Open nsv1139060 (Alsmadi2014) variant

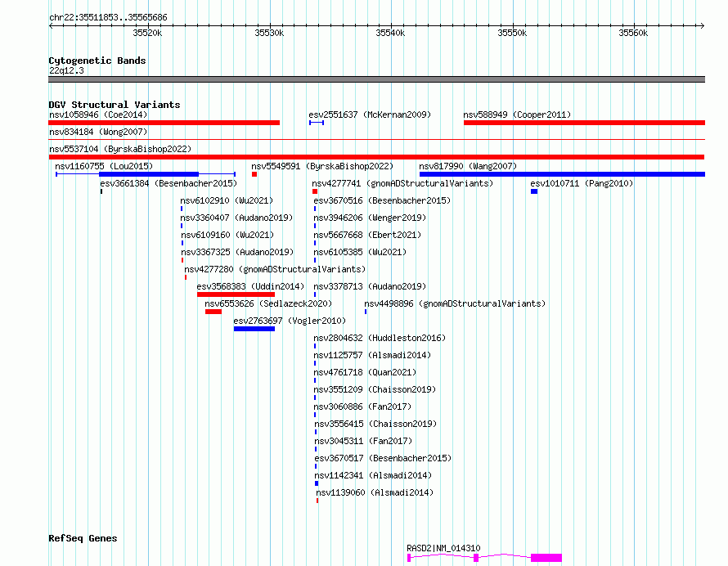coord(374,492)
